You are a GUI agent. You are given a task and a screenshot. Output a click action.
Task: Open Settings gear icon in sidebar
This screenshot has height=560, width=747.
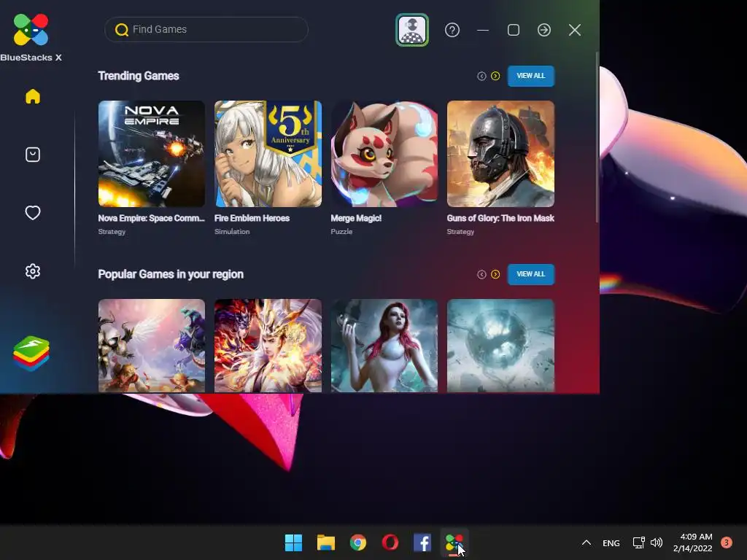pyautogui.click(x=33, y=271)
